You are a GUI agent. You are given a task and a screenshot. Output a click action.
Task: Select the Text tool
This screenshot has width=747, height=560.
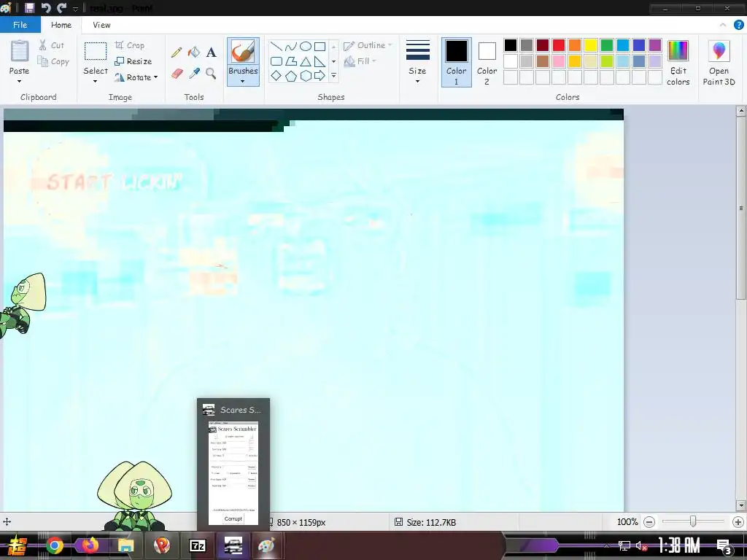(211, 52)
